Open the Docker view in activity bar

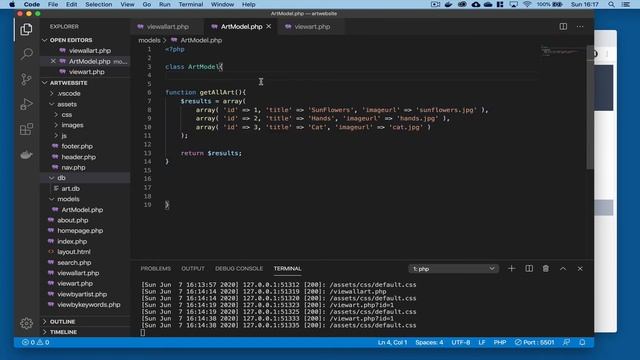(26, 155)
